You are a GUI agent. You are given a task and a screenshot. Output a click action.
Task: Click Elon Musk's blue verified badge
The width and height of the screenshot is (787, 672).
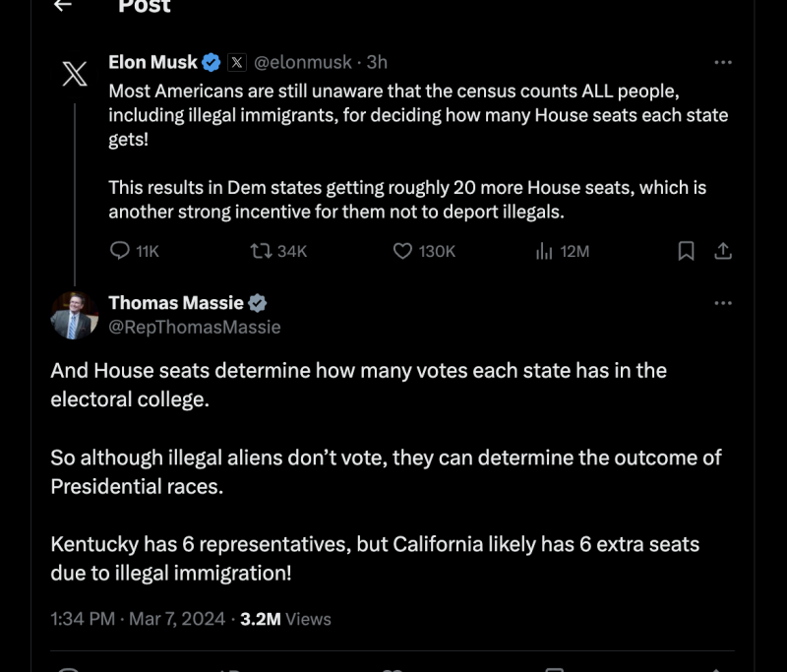212,63
